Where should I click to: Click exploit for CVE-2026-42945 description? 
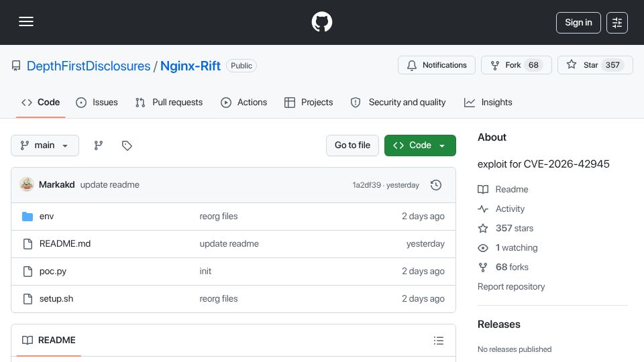[x=543, y=164]
